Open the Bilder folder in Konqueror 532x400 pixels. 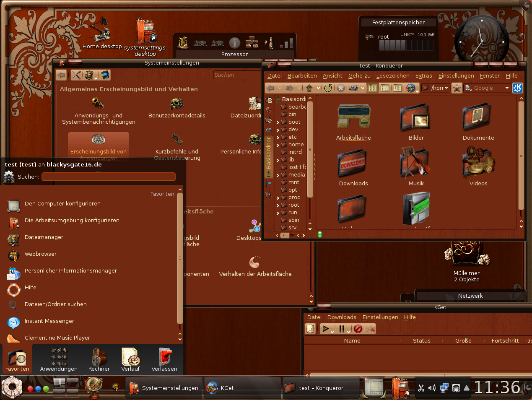(416, 122)
